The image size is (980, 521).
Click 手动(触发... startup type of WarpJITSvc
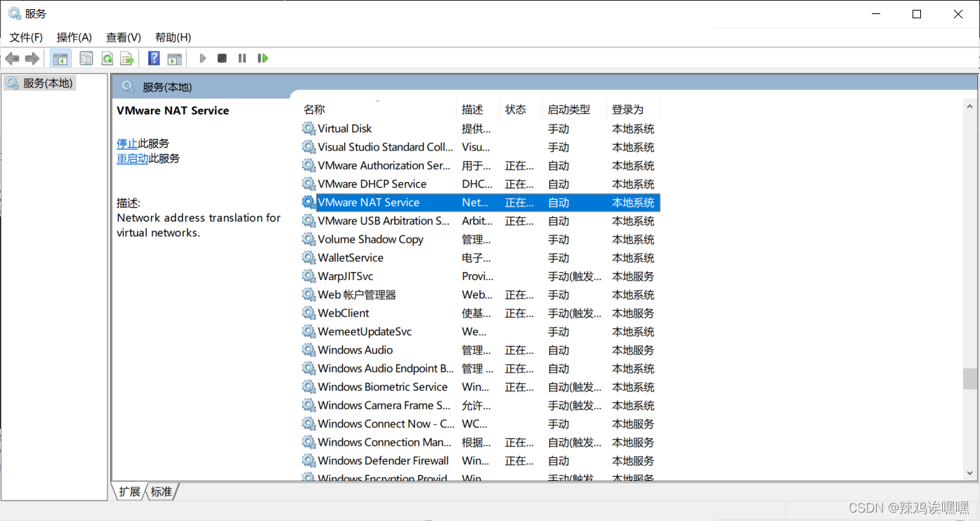pyautogui.click(x=575, y=276)
